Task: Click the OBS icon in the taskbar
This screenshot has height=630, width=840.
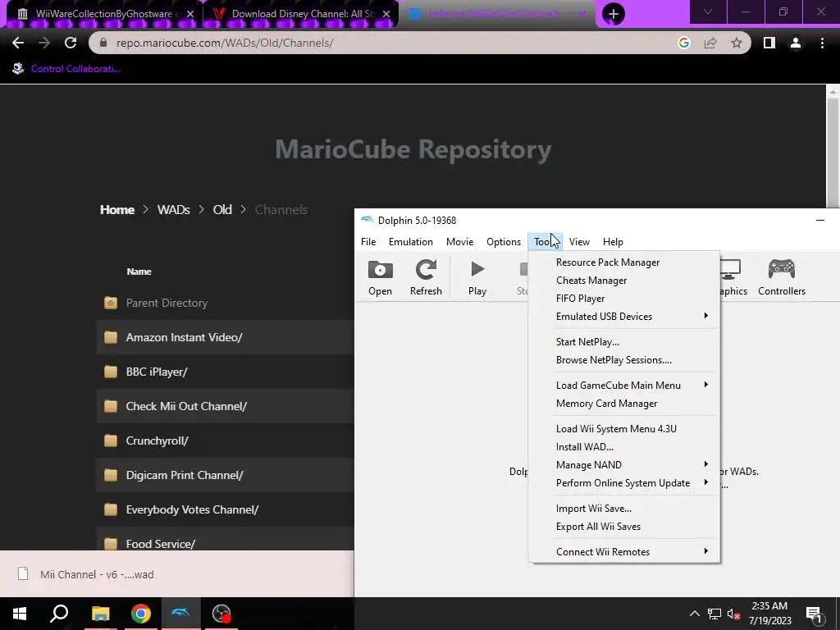Action: tap(221, 614)
